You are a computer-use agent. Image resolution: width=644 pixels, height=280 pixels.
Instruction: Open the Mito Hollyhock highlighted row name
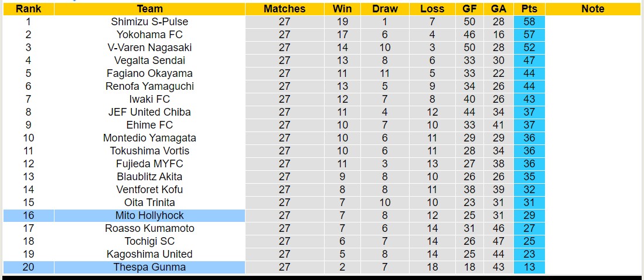point(149,215)
